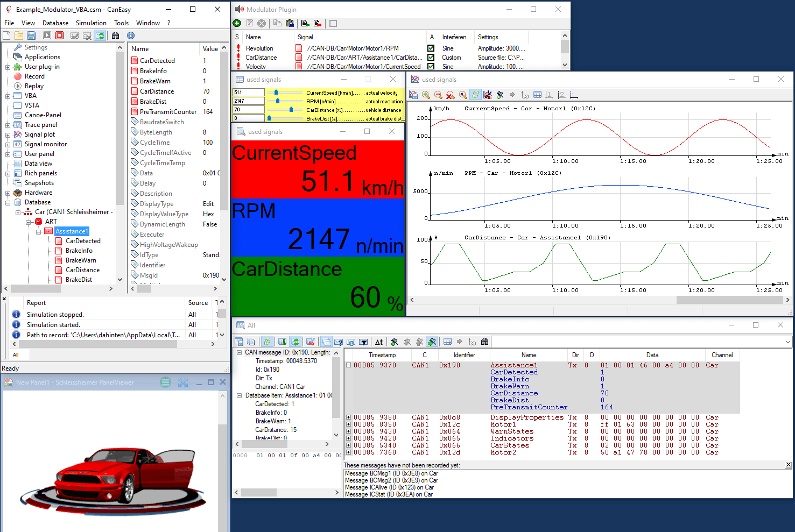
Task: Open the Simulation menu
Action: coord(91,23)
